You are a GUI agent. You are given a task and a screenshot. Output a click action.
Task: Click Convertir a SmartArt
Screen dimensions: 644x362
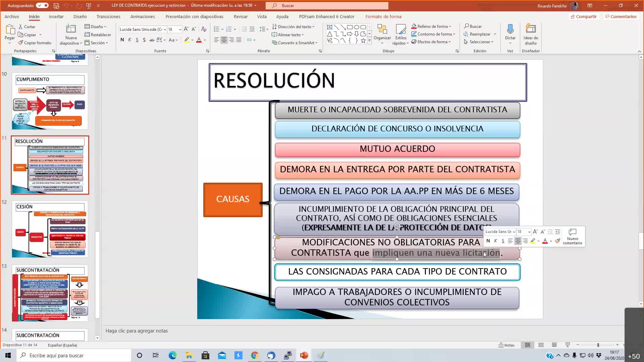(x=295, y=43)
